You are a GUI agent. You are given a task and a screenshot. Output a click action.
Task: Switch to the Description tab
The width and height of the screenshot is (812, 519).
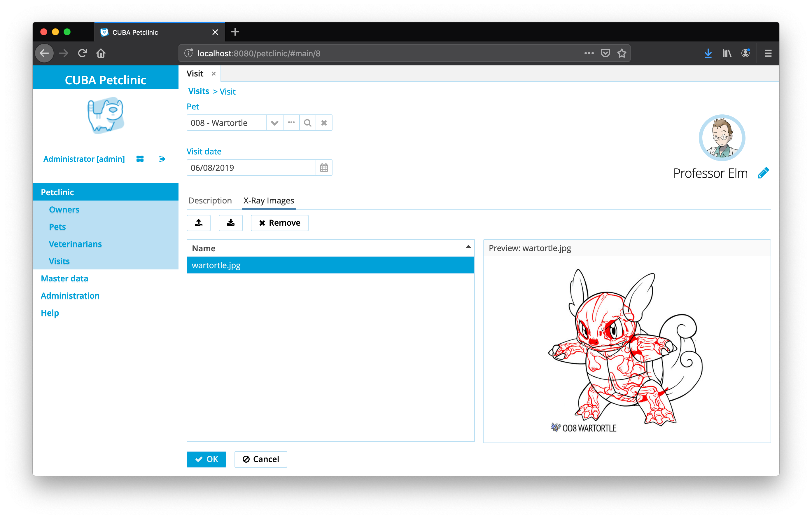(x=210, y=201)
